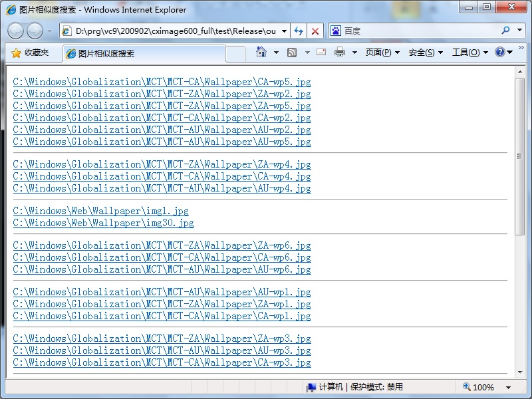The image size is (532, 399).
Task: Open link AU-wp1.jpg
Action: click(162, 292)
